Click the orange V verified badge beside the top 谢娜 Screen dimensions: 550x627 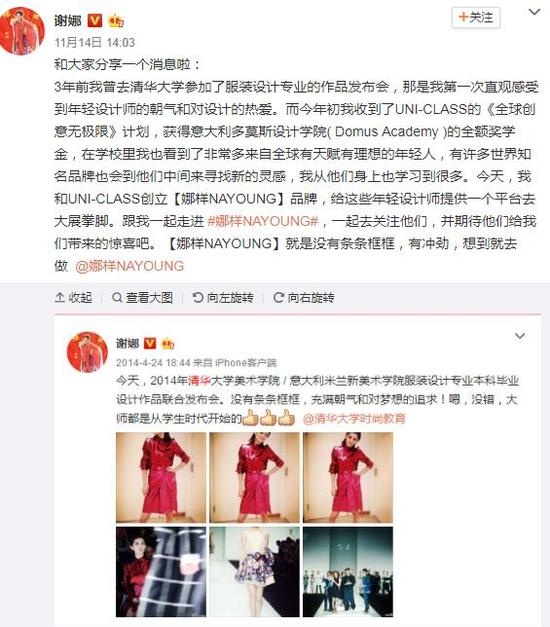click(94, 20)
